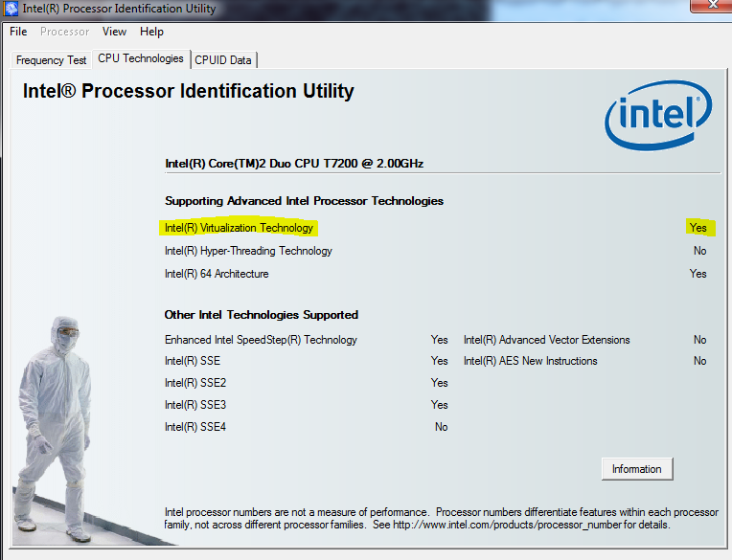Select Intel(R) Advanced Vector Extensions label
732x560 pixels.
547,340
